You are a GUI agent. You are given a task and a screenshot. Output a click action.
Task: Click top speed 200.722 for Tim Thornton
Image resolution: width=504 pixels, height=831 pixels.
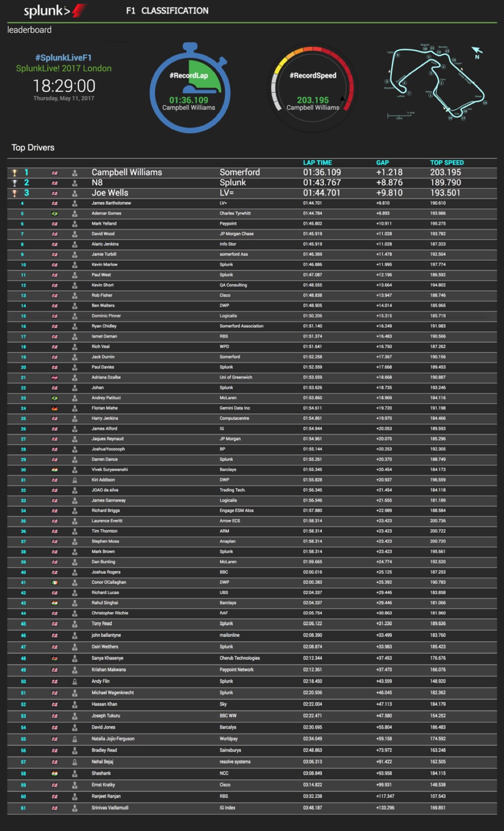tap(438, 532)
